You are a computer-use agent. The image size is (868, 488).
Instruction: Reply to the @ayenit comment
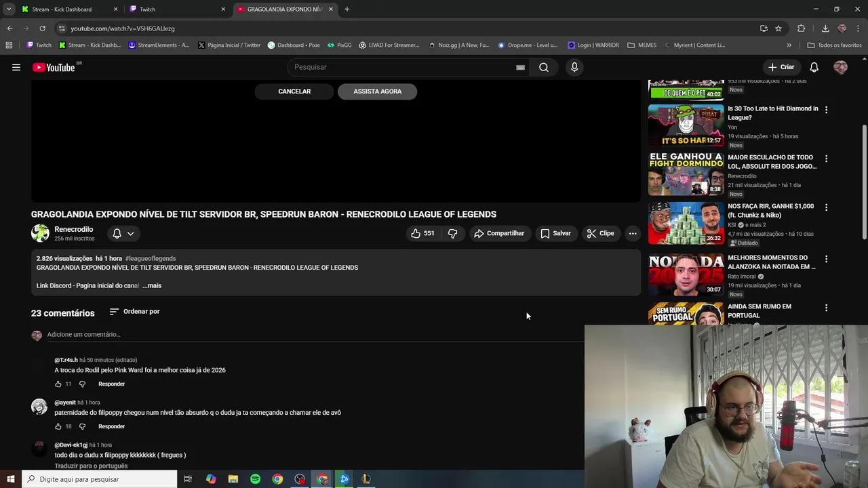(111, 427)
